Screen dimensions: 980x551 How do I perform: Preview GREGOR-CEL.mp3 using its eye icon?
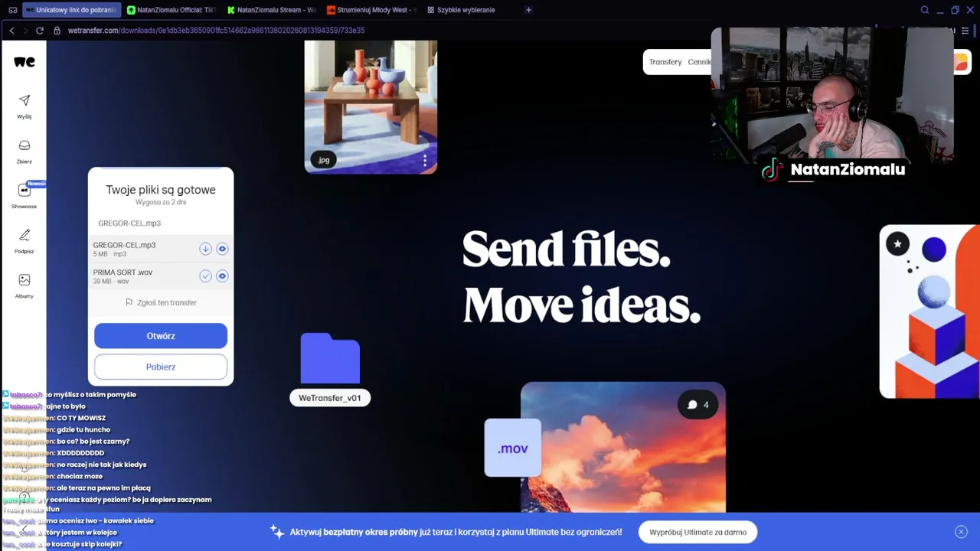(x=222, y=249)
